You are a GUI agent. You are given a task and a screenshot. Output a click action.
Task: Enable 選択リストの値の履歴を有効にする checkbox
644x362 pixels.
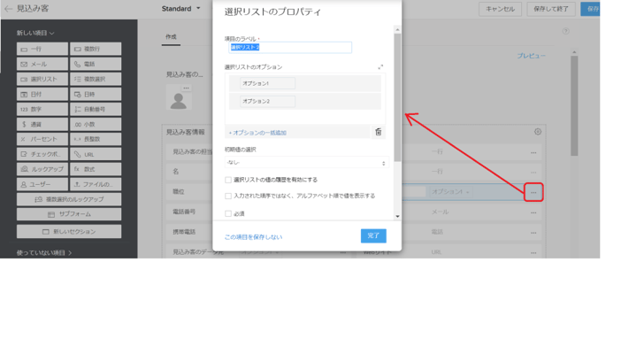tap(228, 180)
